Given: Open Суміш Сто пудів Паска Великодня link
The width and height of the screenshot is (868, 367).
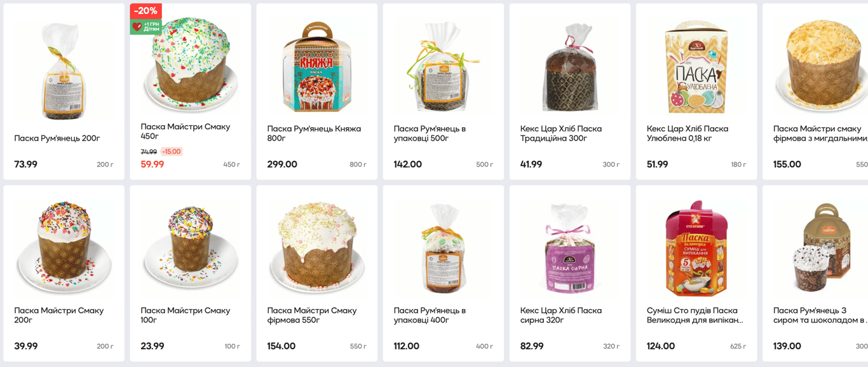Looking at the screenshot, I should (695, 315).
